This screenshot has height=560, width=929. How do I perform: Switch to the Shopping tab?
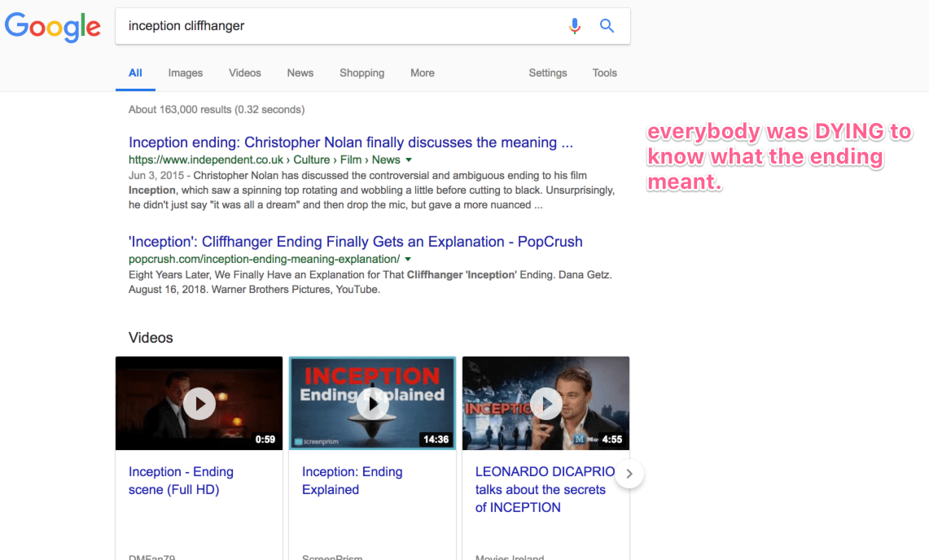[362, 73]
